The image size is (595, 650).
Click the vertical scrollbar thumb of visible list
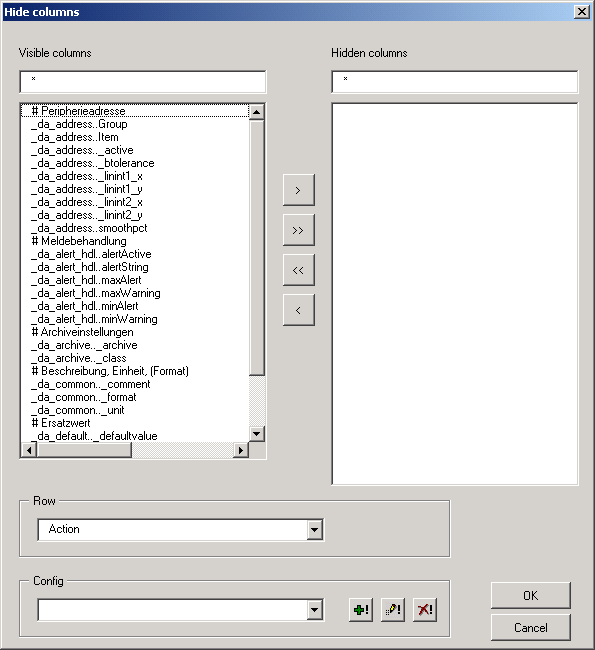click(257, 247)
